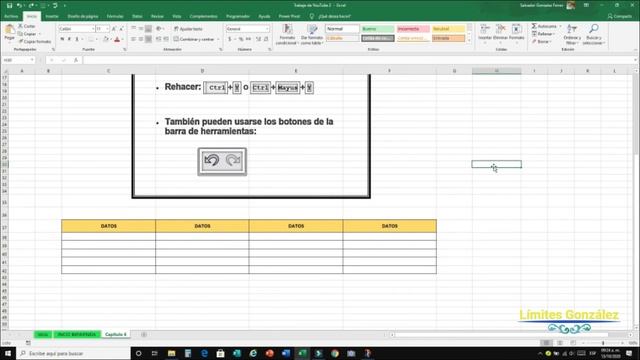This screenshot has height=360, width=640.
Task: Increase font size icon
Action: [114, 29]
